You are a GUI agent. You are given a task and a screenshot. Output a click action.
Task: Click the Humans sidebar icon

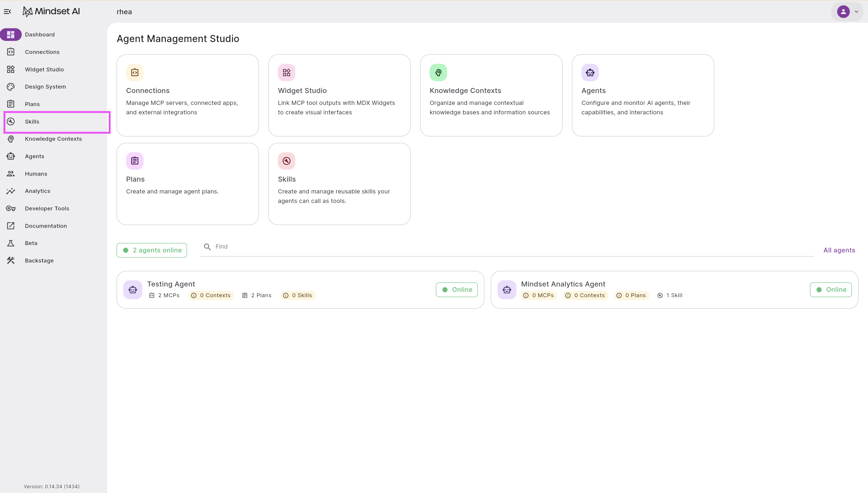point(11,174)
